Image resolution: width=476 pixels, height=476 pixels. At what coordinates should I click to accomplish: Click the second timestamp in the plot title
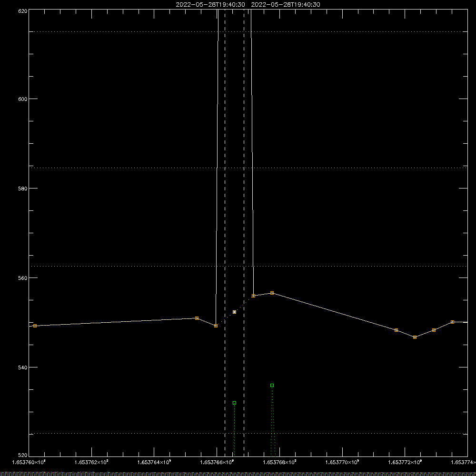286,5
